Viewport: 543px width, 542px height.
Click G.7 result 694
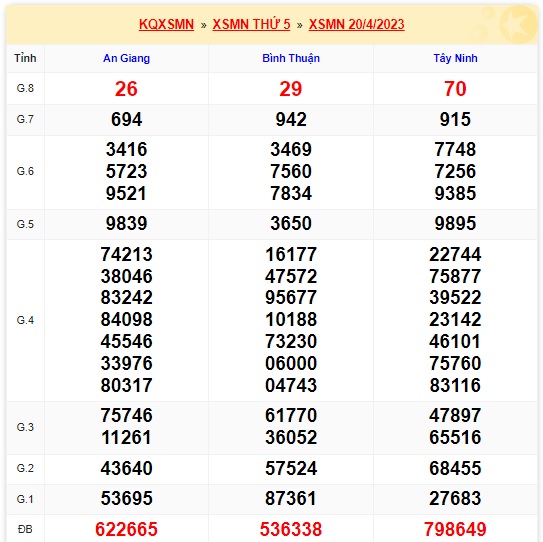tap(126, 119)
